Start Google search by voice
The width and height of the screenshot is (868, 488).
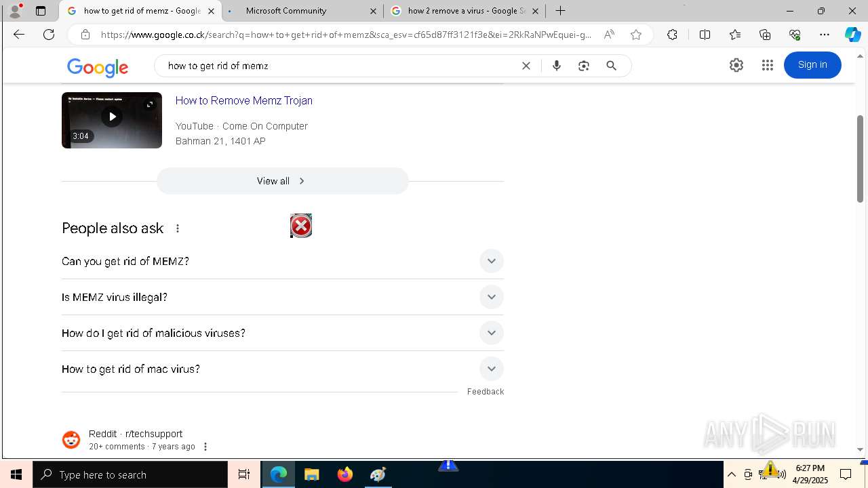(557, 66)
